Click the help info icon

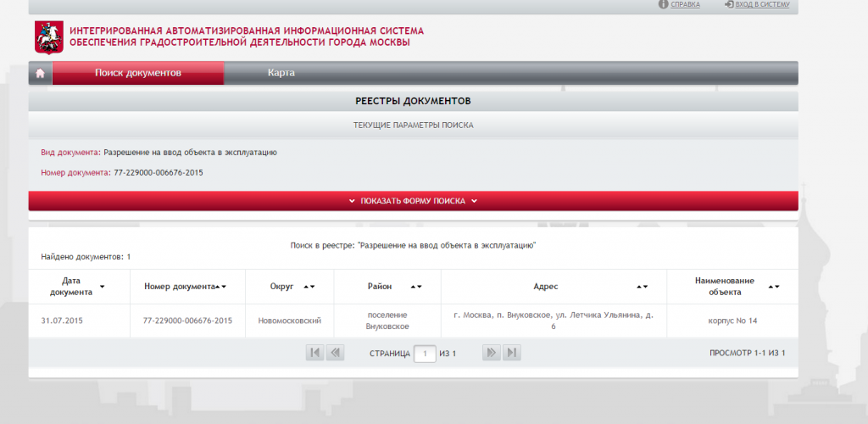tap(663, 4)
